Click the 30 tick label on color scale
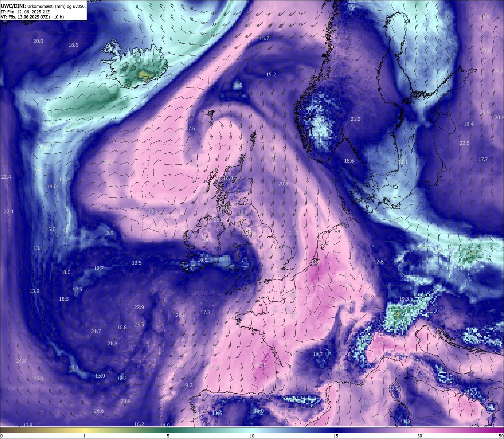This screenshot has width=504, height=439. (x=420, y=436)
